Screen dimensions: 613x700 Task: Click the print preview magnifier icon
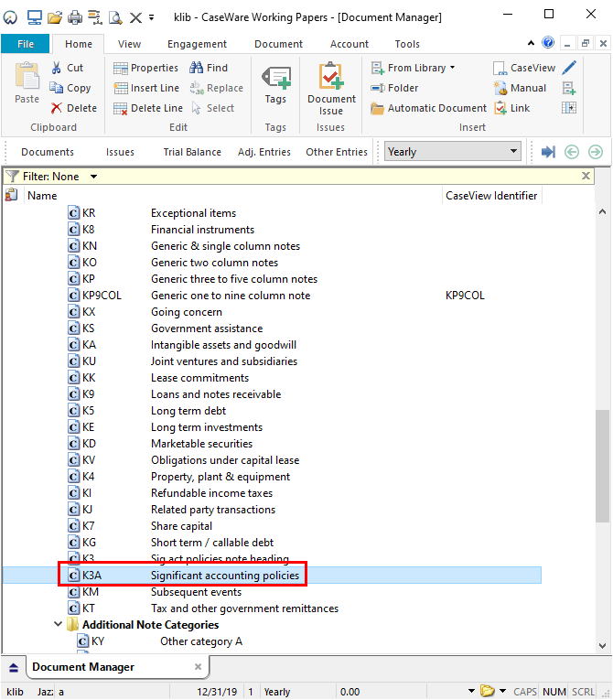[115, 17]
